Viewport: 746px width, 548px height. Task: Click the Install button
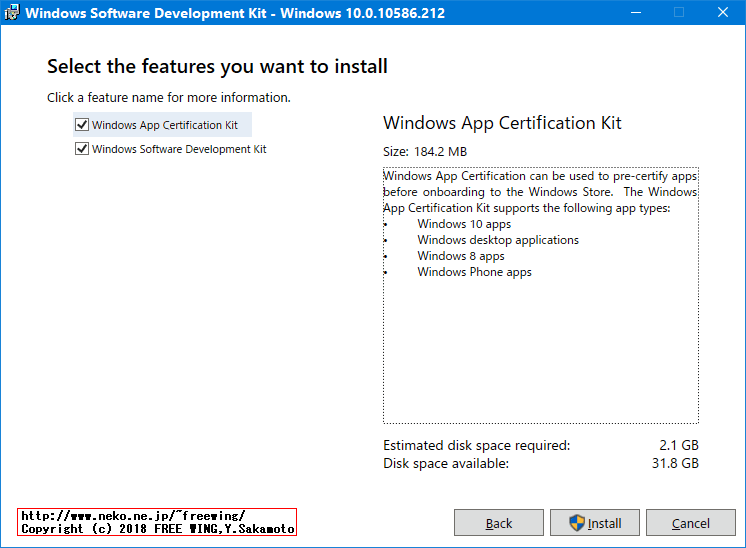pyautogui.click(x=595, y=523)
